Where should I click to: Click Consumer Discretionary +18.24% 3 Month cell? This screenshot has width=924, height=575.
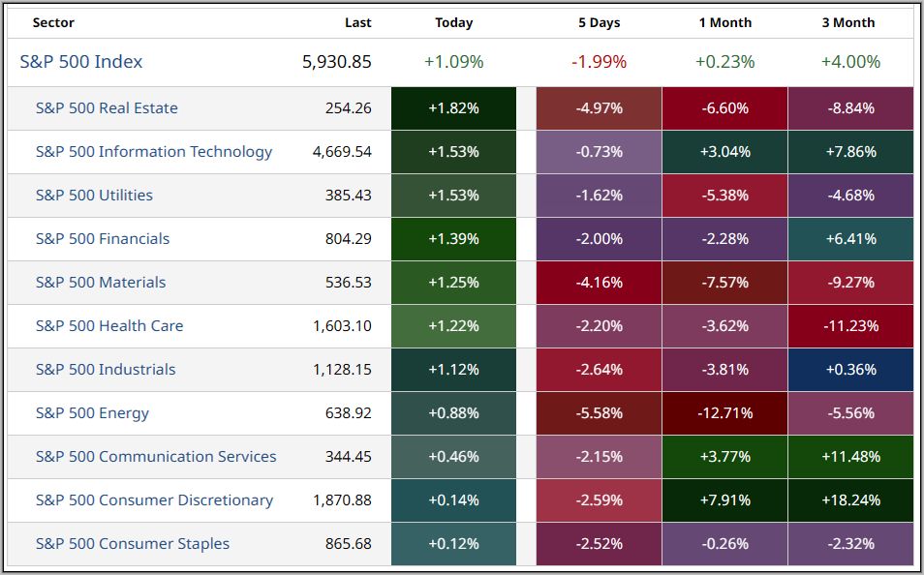[849, 500]
